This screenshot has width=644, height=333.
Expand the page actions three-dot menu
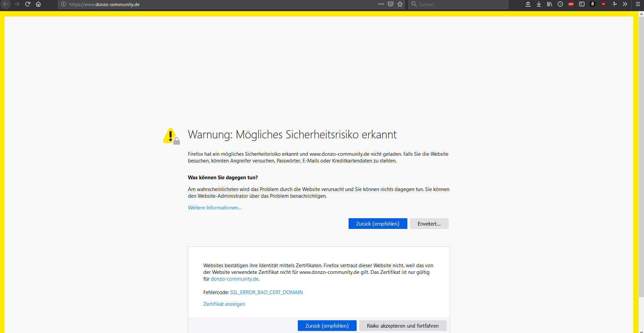(x=381, y=4)
